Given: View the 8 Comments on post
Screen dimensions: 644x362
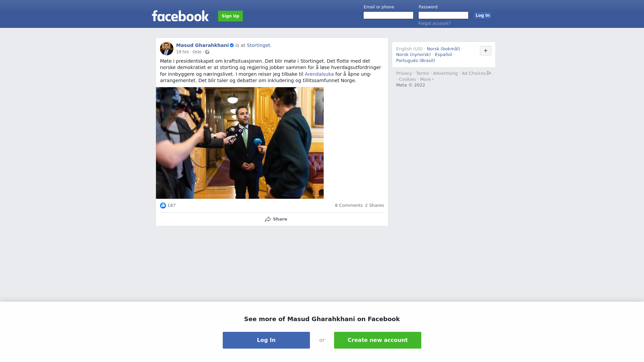Looking at the screenshot, I should click(348, 205).
